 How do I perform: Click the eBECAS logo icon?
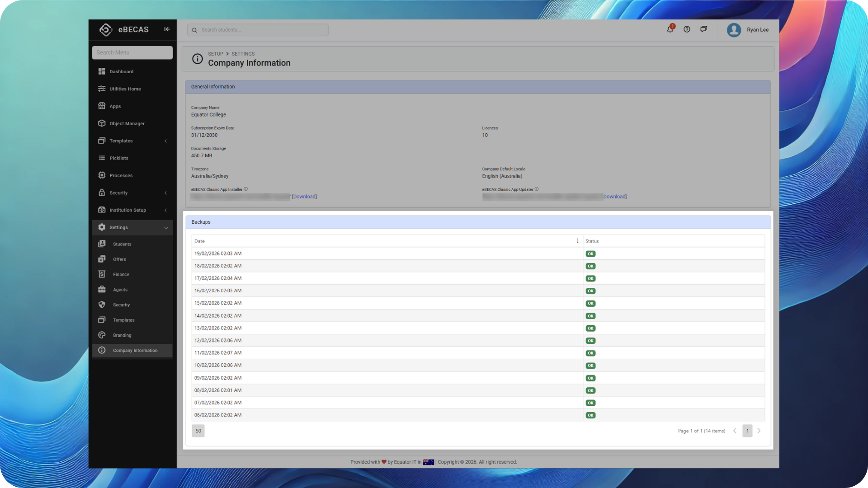tap(105, 30)
